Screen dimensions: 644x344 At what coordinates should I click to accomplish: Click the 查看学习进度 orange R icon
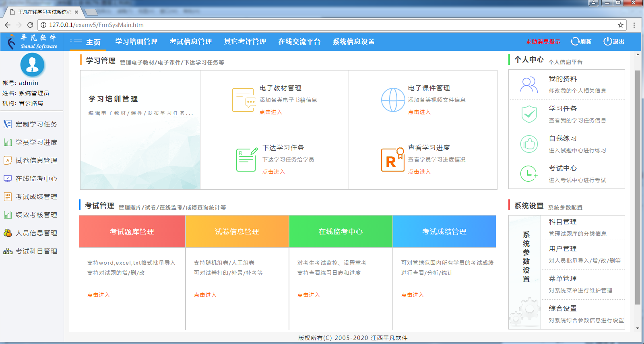(392, 160)
